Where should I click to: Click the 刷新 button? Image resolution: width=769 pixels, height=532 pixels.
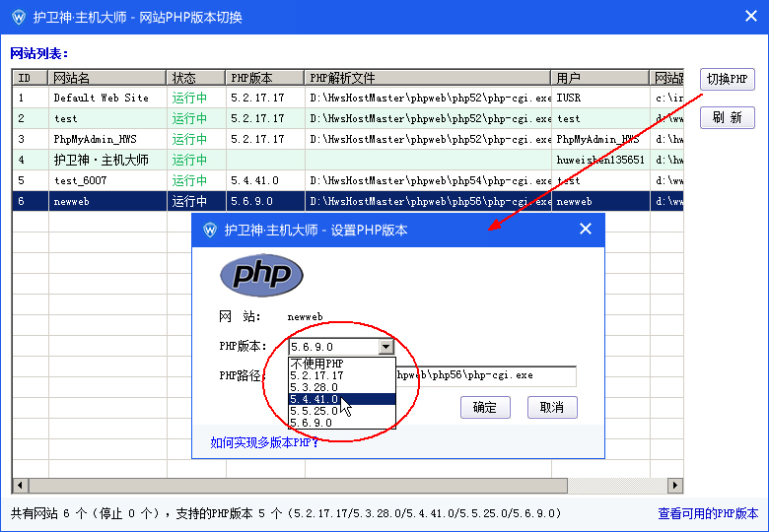tap(728, 118)
